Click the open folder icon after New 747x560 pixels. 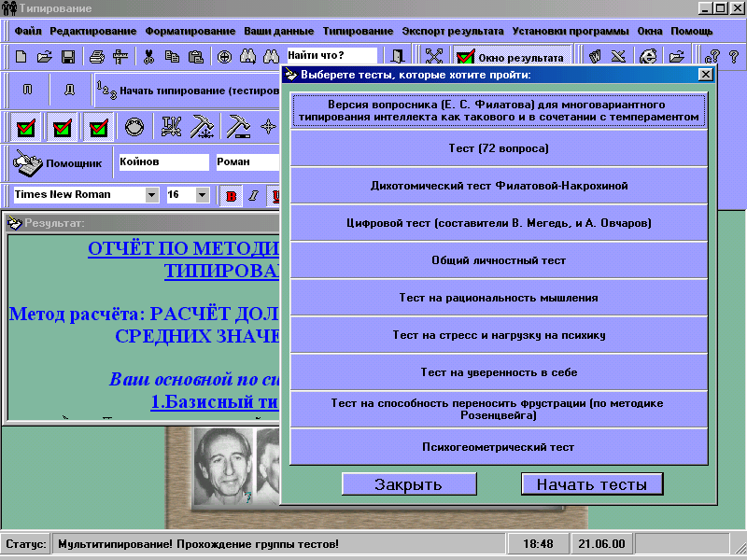coord(44,57)
